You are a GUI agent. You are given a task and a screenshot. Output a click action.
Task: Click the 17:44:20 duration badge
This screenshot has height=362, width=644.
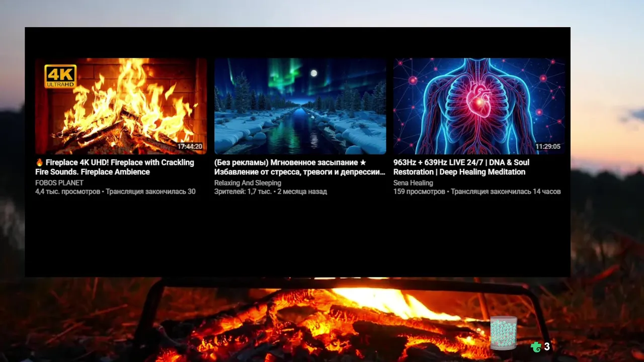click(x=190, y=147)
